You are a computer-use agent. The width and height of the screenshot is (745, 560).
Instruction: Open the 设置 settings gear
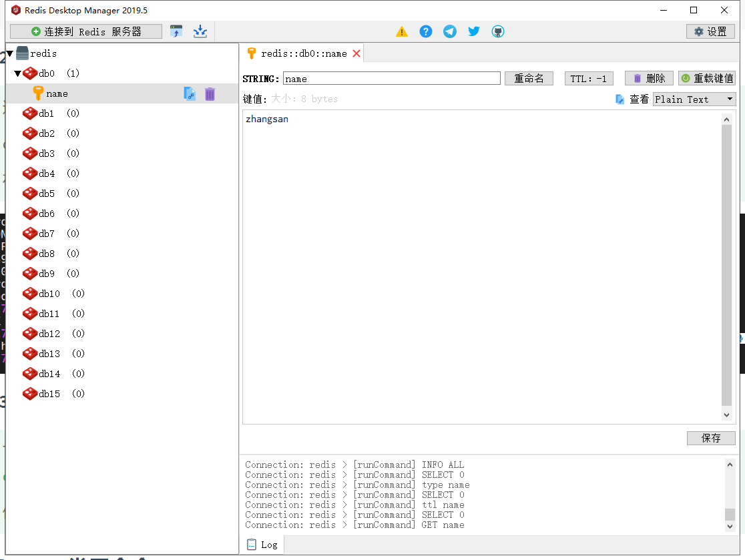pyautogui.click(x=710, y=31)
